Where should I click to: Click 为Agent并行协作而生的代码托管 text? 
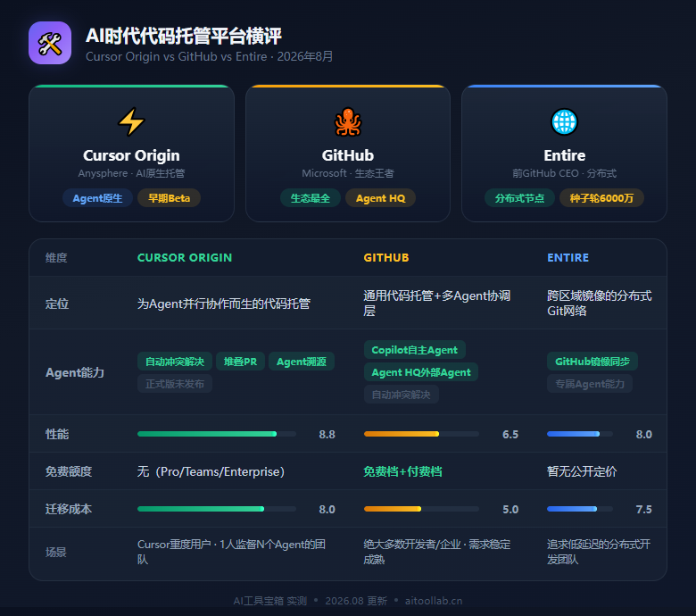pyautogui.click(x=224, y=304)
